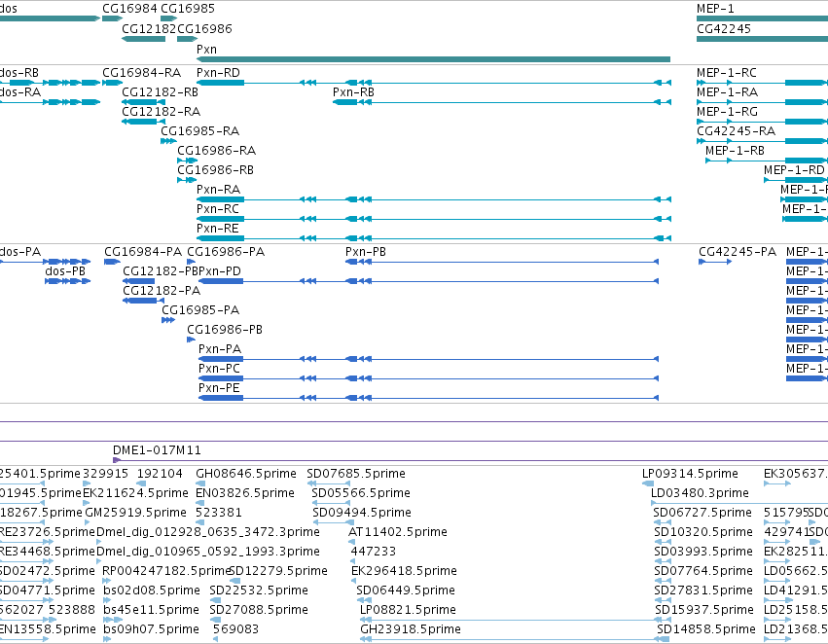Select transcript dos-RB
828x644 pixels.
pyautogui.click(x=51, y=83)
